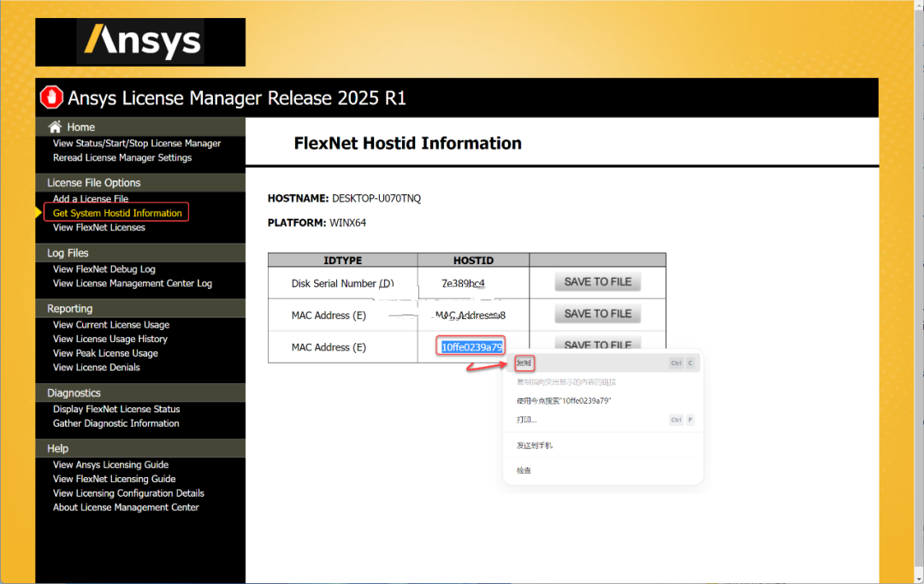Select Get System Hostid Information

point(117,213)
